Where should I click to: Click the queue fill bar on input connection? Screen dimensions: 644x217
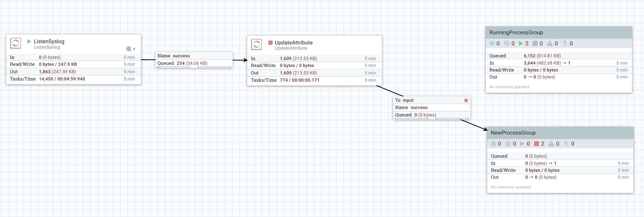(x=432, y=118)
